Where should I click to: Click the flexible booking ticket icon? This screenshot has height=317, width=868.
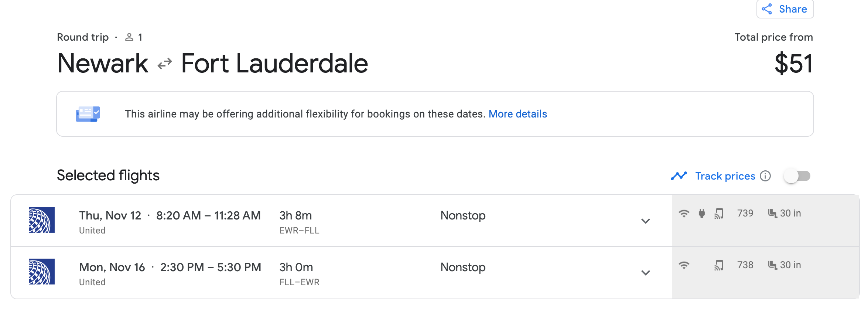click(x=88, y=114)
